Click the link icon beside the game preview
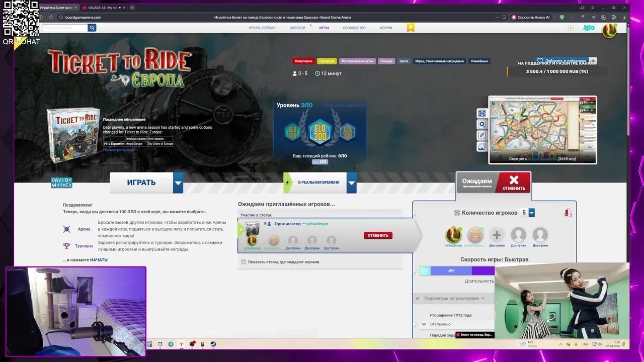The height and width of the screenshot is (362, 644). point(482,135)
